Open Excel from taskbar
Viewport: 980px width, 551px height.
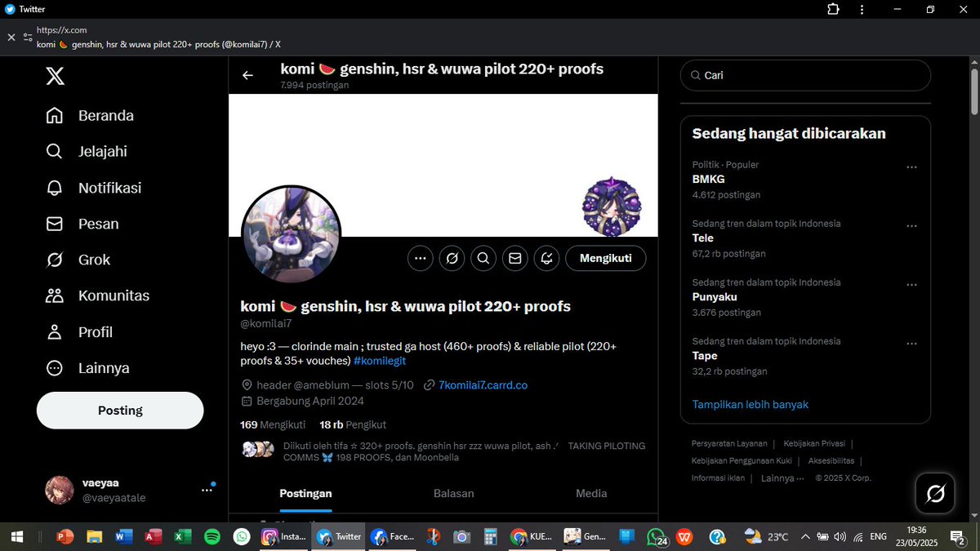pyautogui.click(x=183, y=536)
